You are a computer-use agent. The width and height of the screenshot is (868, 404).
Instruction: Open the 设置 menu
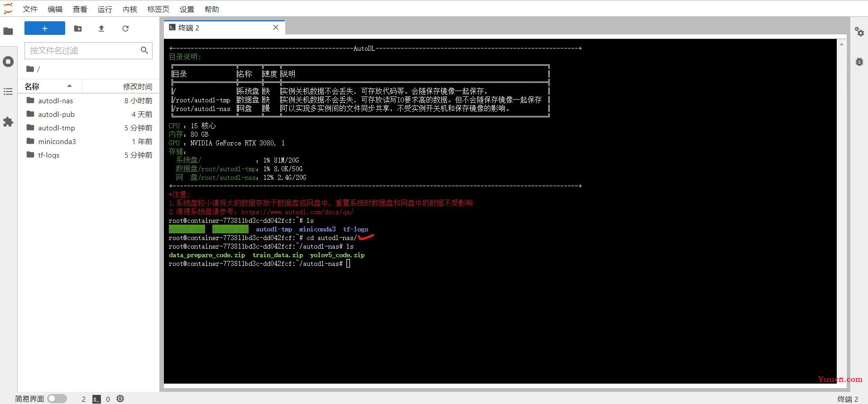[187, 9]
